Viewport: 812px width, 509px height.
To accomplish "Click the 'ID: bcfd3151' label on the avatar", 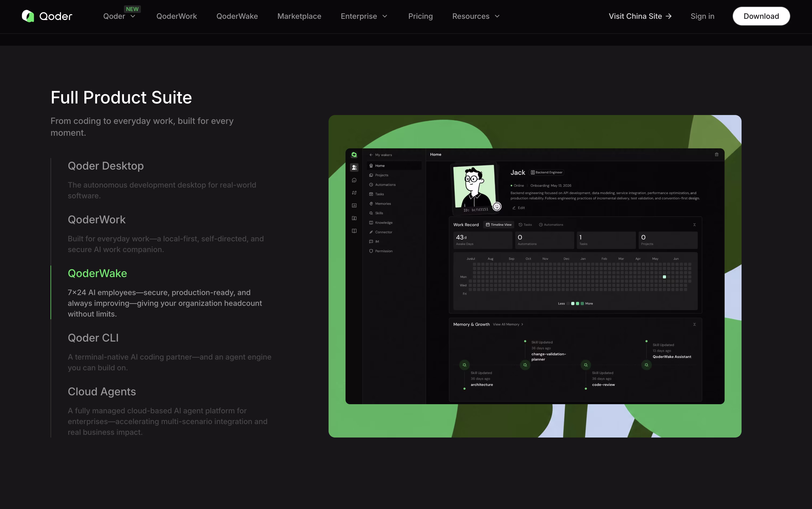I will (x=476, y=210).
